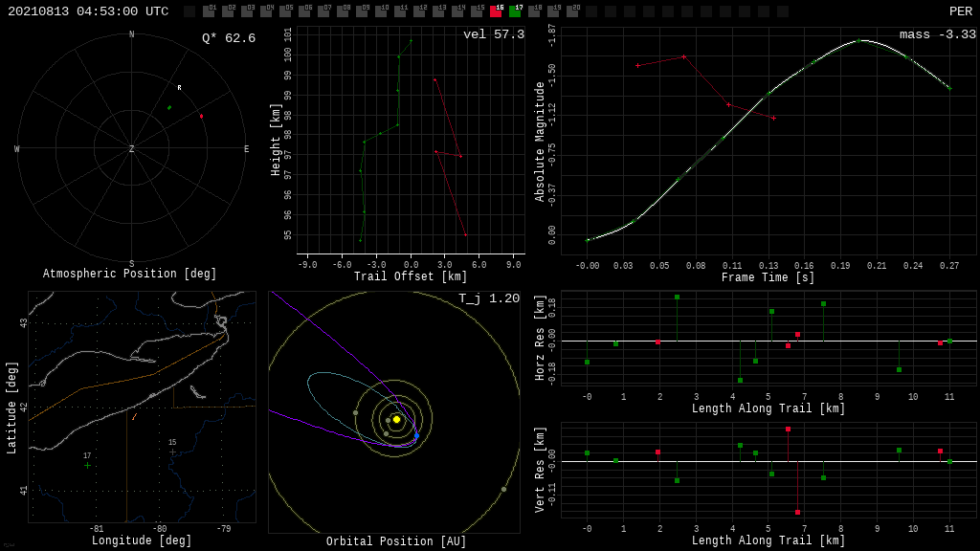Select station indicator box 02

tap(228, 11)
